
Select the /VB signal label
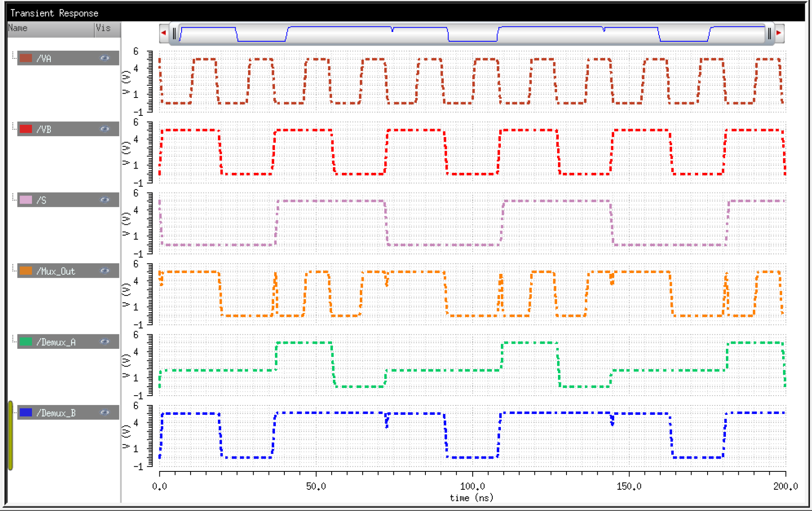click(x=44, y=129)
